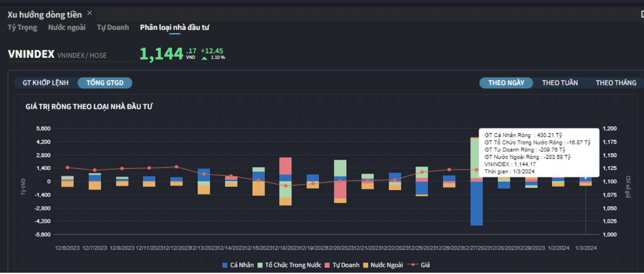Toggle Nước Ngoài orange legend icon

(365, 265)
